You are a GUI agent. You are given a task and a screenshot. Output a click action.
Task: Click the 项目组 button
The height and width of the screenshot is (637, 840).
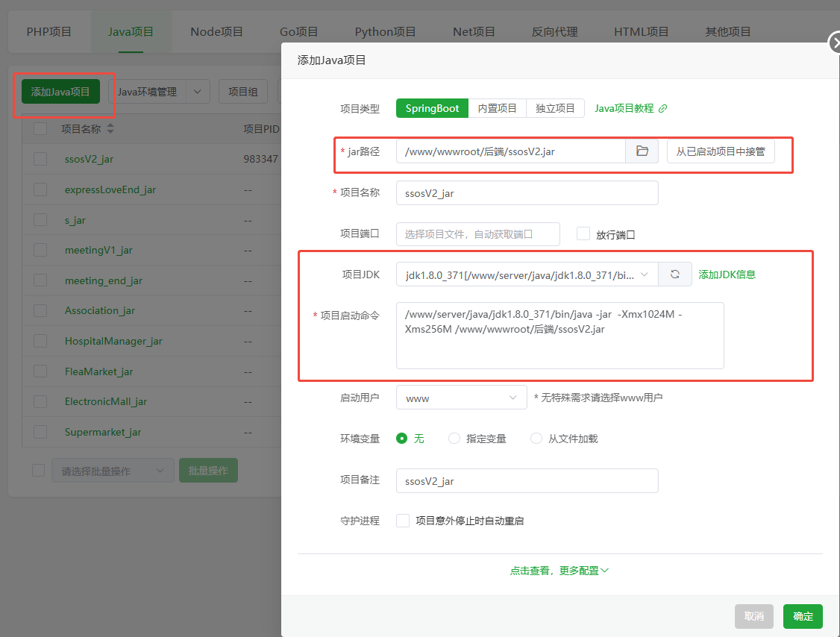tap(243, 92)
